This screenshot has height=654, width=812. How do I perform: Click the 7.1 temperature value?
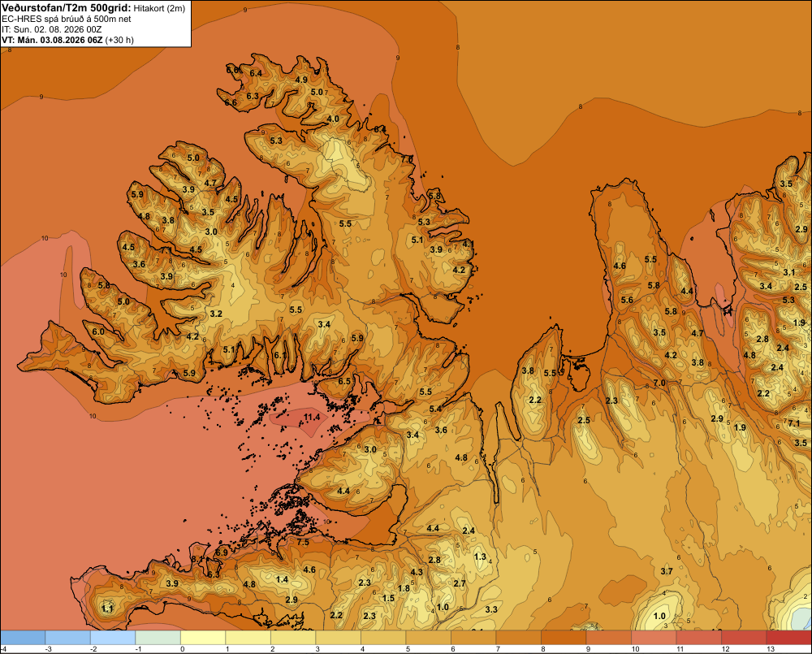(794, 423)
